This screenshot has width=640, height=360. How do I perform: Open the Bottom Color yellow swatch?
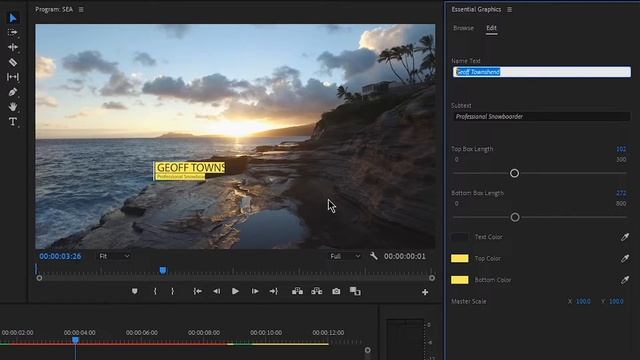coord(460,280)
